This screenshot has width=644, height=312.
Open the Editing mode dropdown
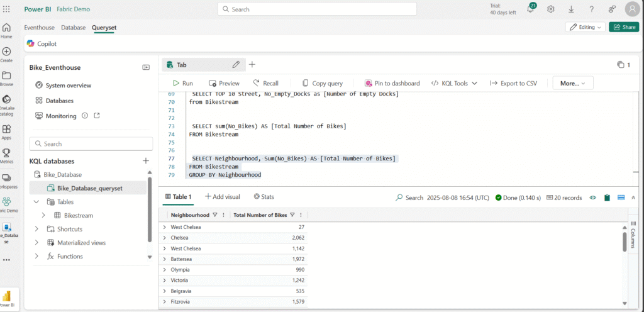(586, 27)
